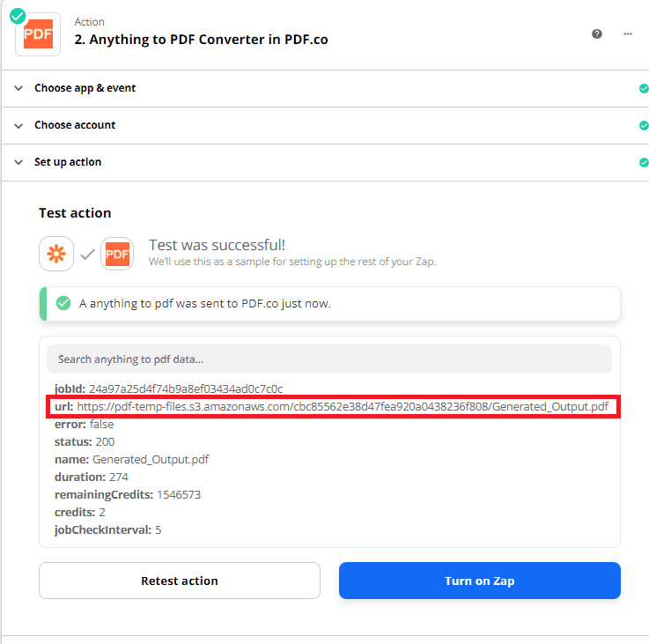Open the three-dot more options menu
The width and height of the screenshot is (649, 644).
628,33
